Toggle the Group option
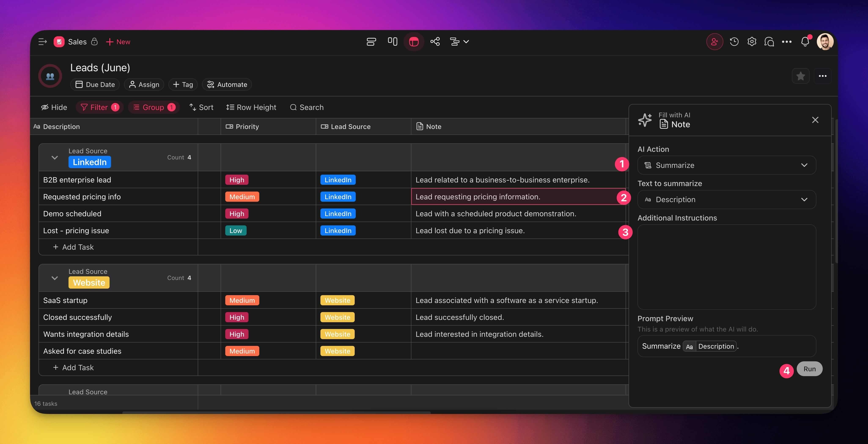This screenshot has height=444, width=868. pos(154,107)
